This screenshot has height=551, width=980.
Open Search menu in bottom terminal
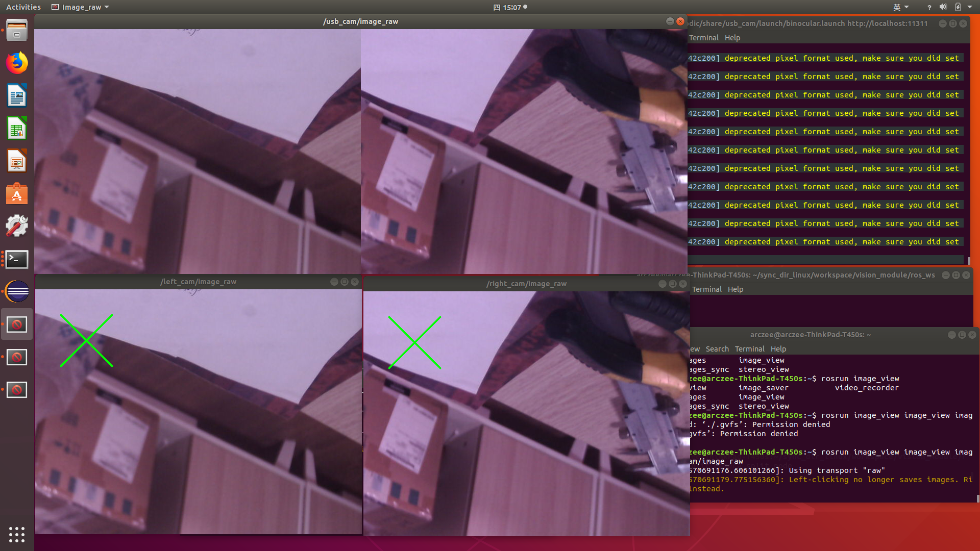(717, 349)
